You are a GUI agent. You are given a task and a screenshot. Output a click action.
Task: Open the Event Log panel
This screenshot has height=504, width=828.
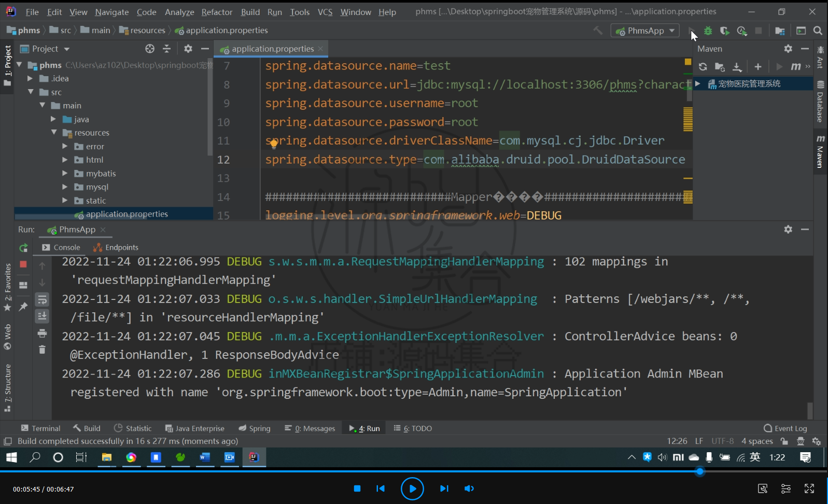coord(785,428)
